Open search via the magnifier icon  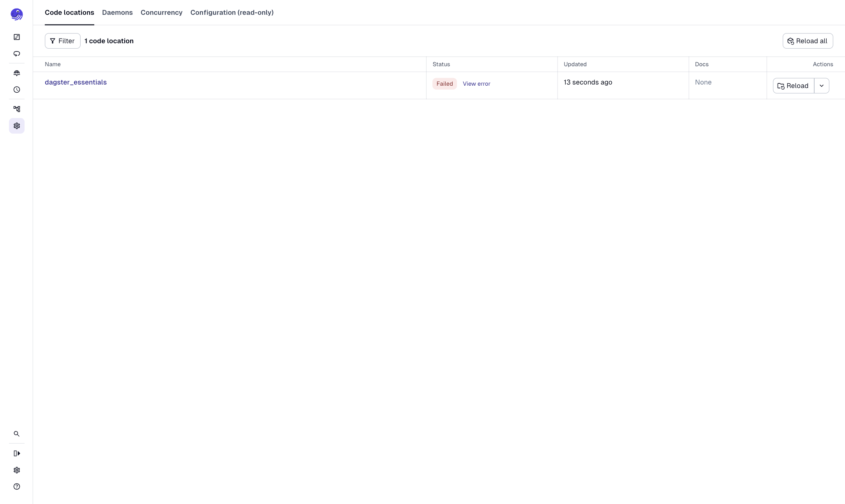tap(16, 434)
